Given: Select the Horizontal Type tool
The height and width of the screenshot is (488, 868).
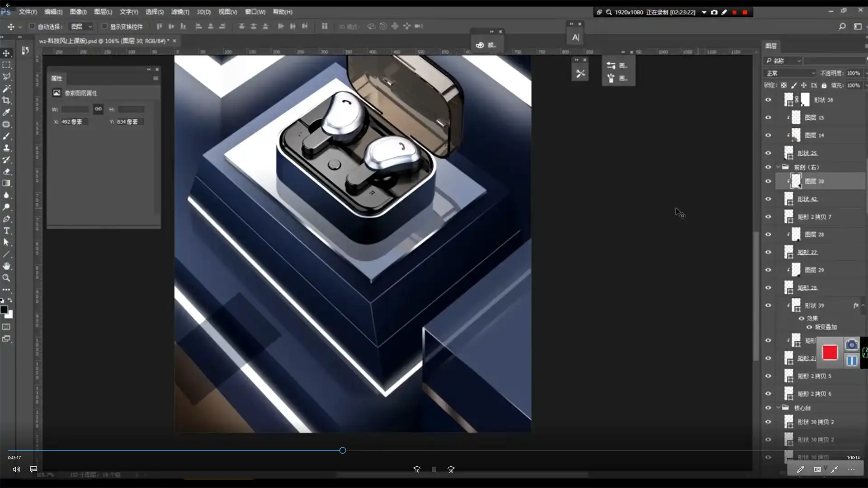Looking at the screenshot, I should 6,231.
